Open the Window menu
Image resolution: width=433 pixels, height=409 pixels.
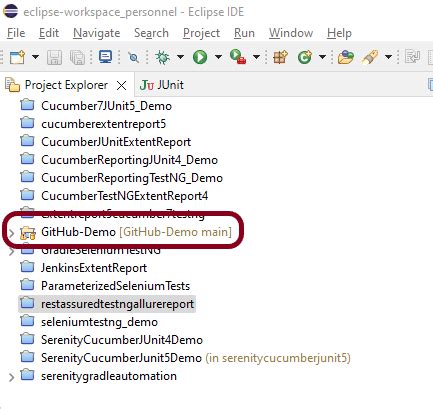point(291,33)
